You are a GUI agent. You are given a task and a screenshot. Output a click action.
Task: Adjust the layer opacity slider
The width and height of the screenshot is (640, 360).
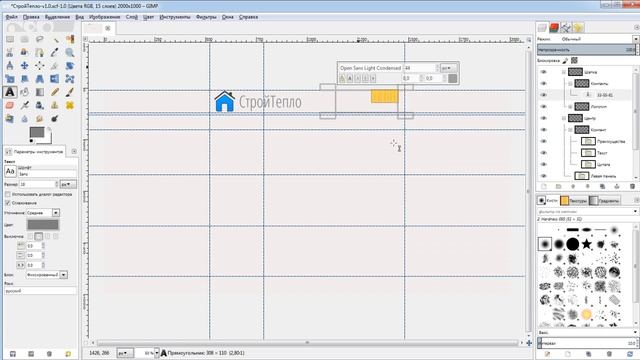pos(587,50)
